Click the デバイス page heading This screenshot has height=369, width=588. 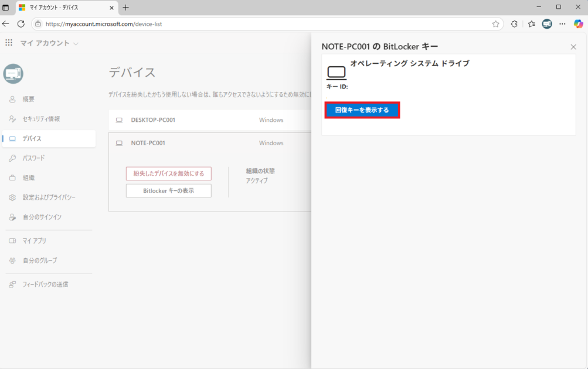coord(132,72)
